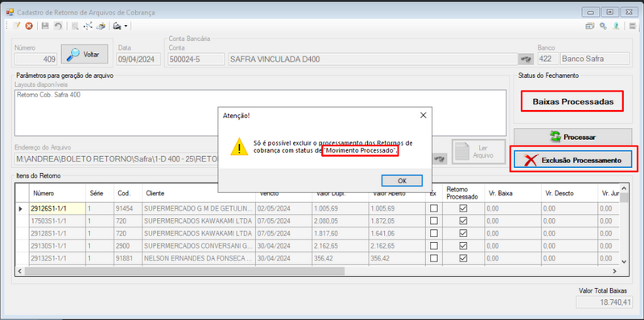Click the cash register toolbar icon
The width and height of the screenshot is (644, 320).
click(x=101, y=26)
